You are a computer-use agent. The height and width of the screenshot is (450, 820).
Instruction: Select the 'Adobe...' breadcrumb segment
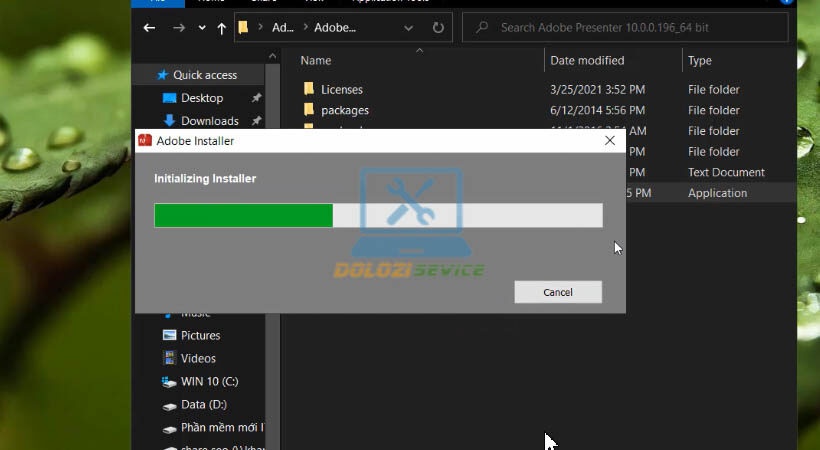335,28
